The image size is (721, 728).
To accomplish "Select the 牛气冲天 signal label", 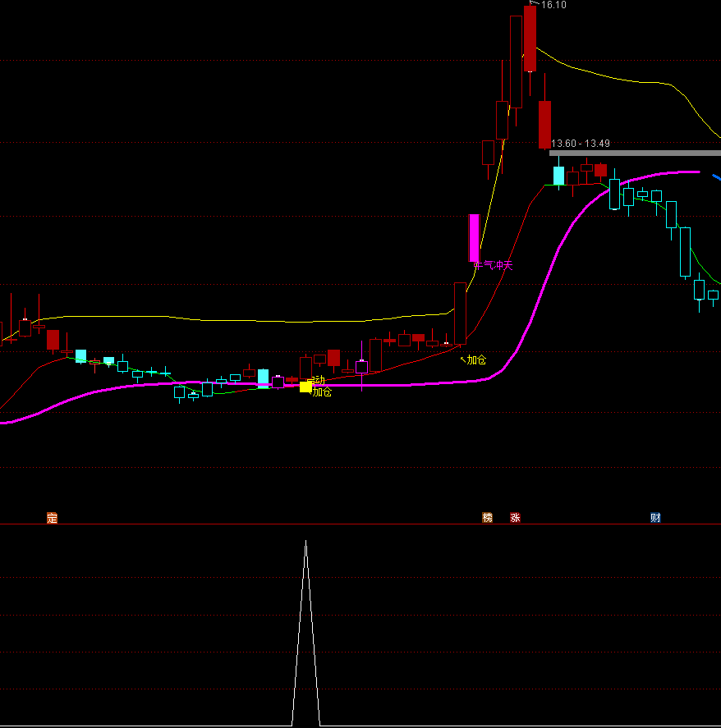I will (494, 265).
